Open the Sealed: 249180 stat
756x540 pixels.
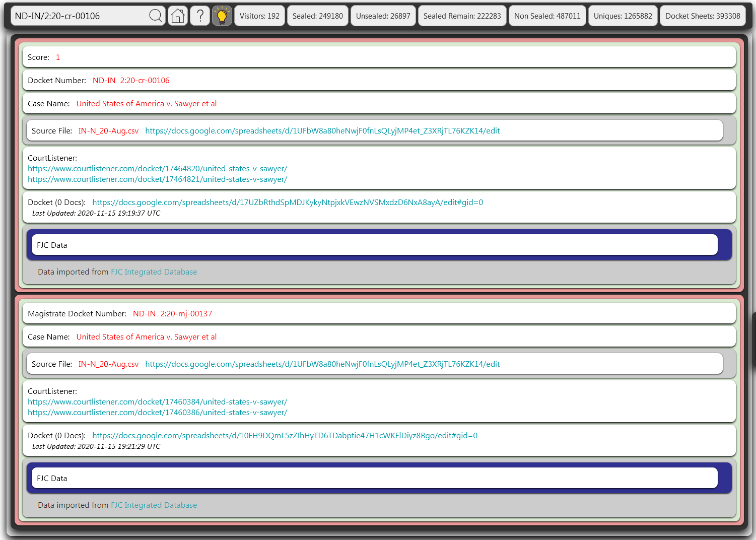[318, 16]
